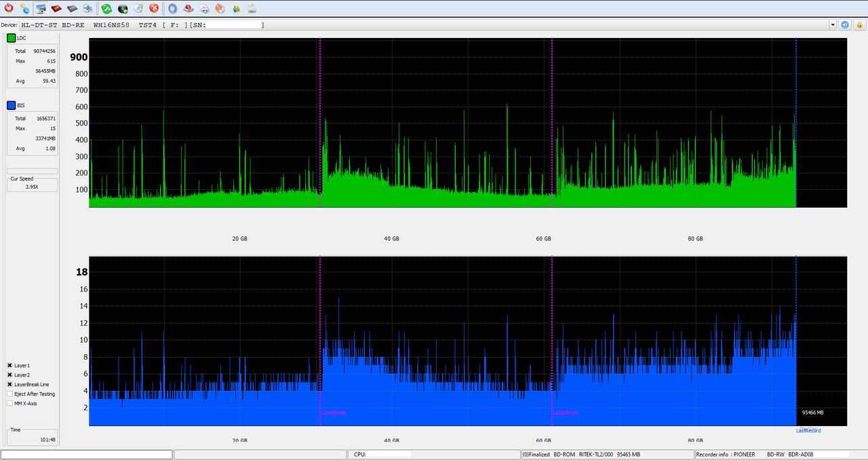Click the grayed-out jitter toolbar icon

click(252, 8)
